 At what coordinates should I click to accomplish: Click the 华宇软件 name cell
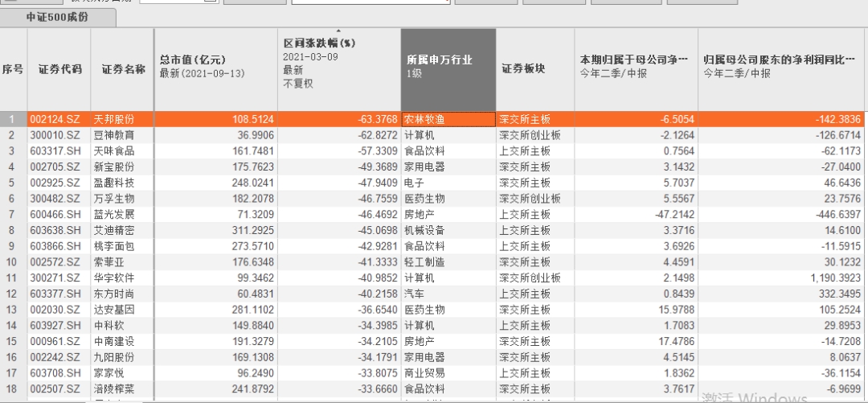click(122, 278)
